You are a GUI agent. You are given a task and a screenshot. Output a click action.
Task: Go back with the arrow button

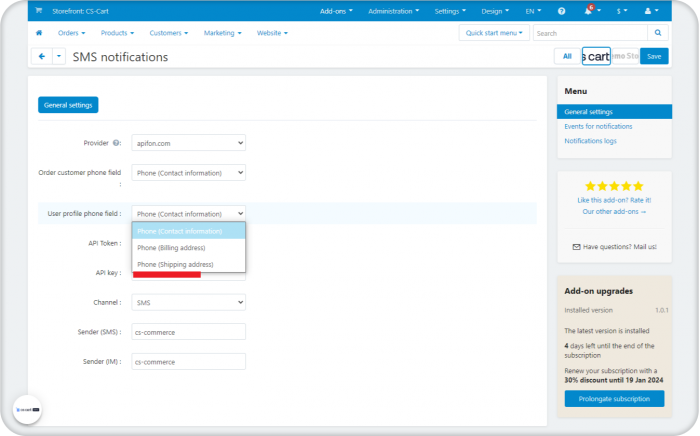click(x=42, y=57)
